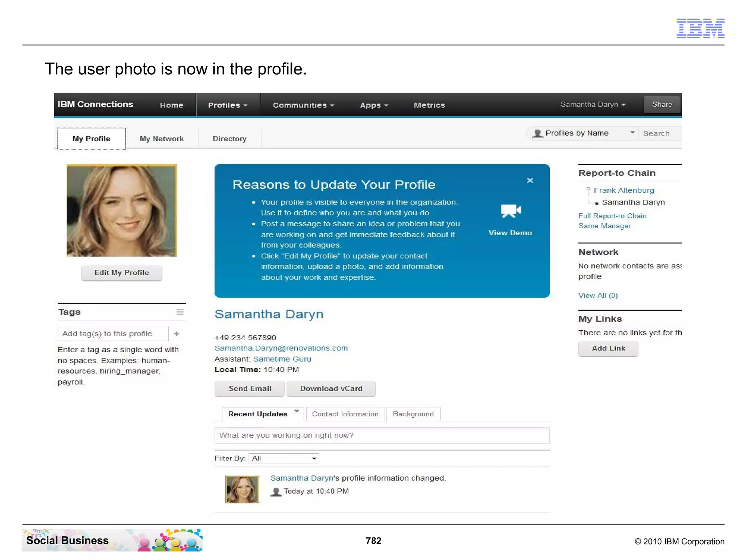Click the large profile photo
Viewport: 747px width, 560px height.
(122, 210)
